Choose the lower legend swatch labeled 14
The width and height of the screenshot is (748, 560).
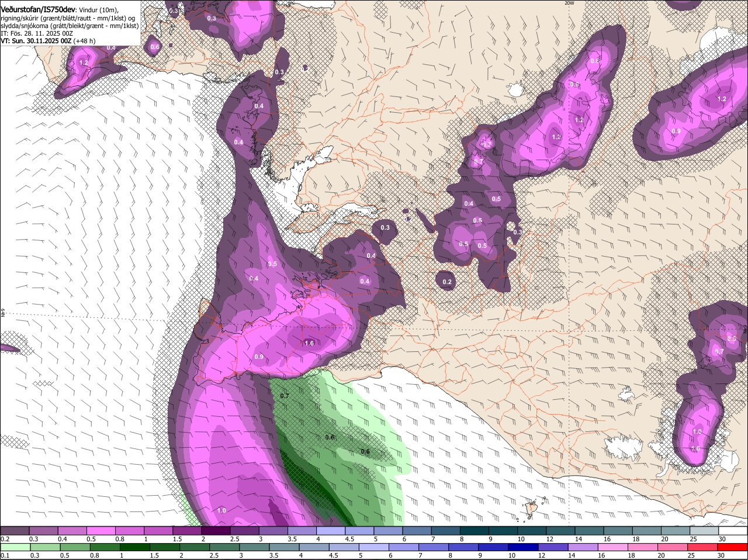pos(583,547)
